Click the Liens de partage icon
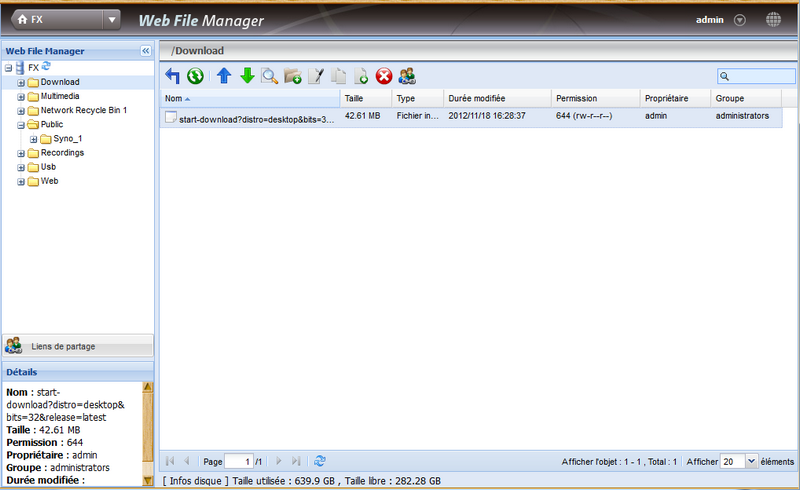 [x=14, y=346]
